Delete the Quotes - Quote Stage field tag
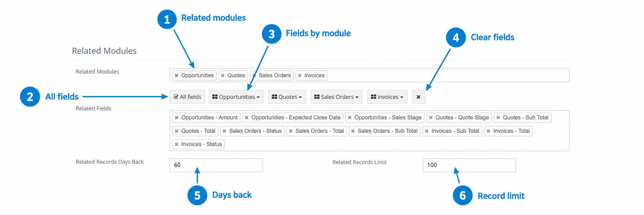Image resolution: width=644 pixels, height=215 pixels. (431, 118)
